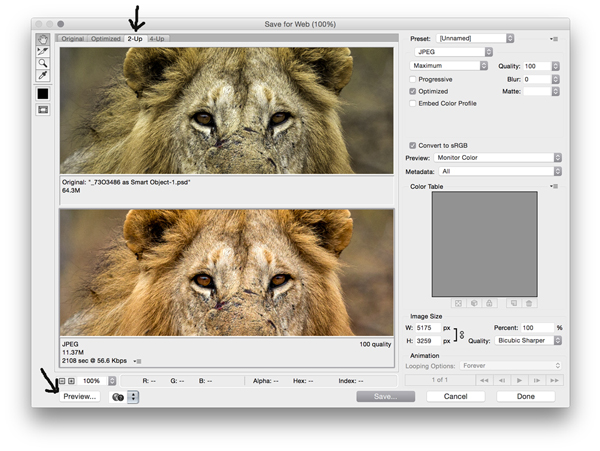Open the Metadata dropdown

pos(500,171)
